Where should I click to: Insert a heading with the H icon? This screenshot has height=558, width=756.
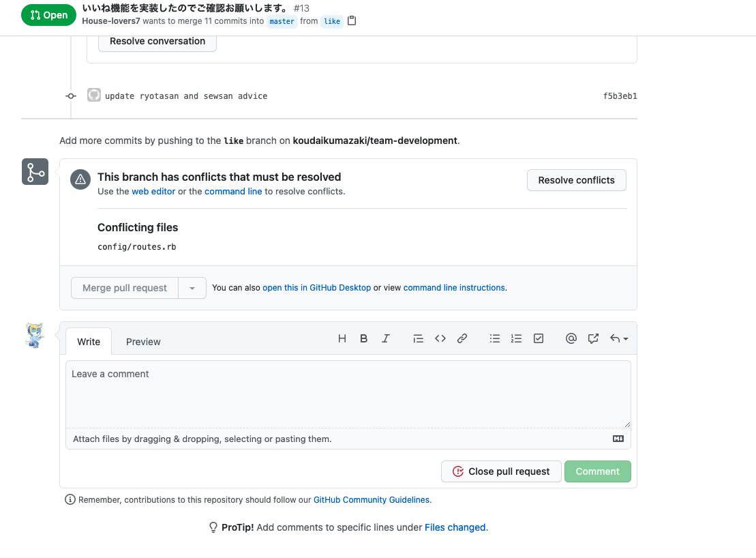coord(342,338)
